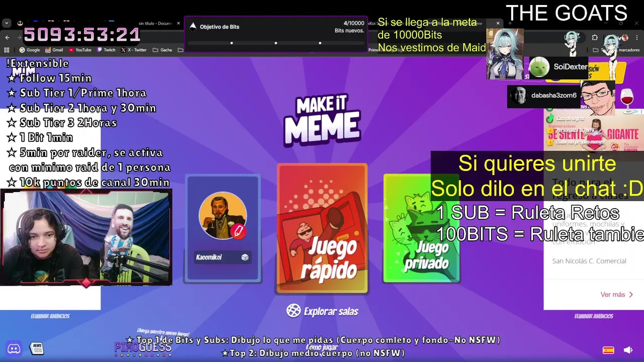Screen dimensions: 644x362
Task: Open the Chrome three-dot menu
Action: tap(636, 37)
